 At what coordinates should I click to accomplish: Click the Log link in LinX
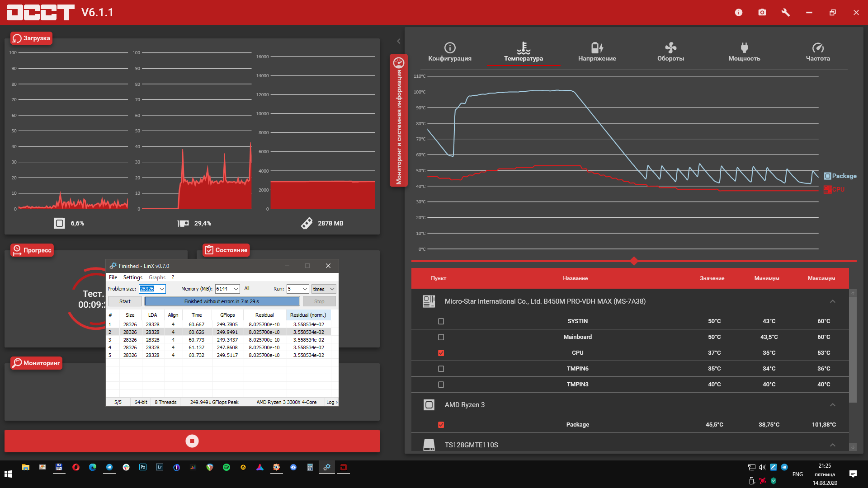tap(331, 402)
